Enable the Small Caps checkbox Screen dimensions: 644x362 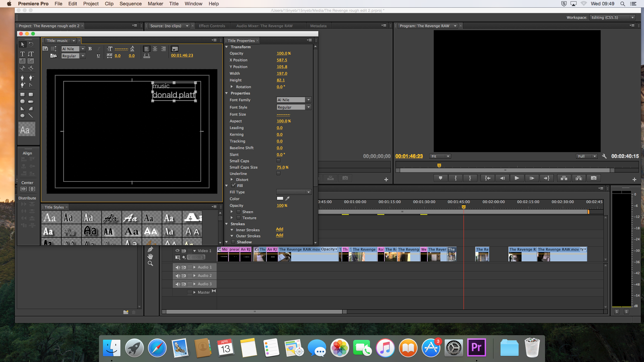pos(279,160)
